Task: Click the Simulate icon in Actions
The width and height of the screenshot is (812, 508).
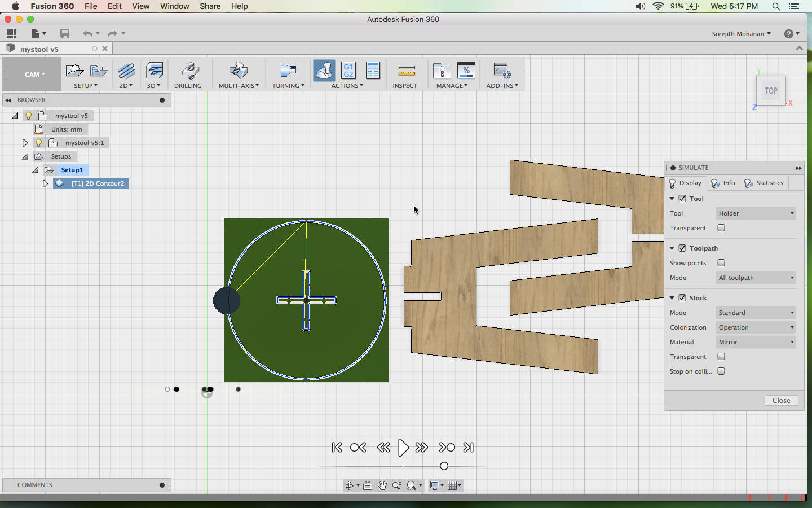Action: click(324, 71)
